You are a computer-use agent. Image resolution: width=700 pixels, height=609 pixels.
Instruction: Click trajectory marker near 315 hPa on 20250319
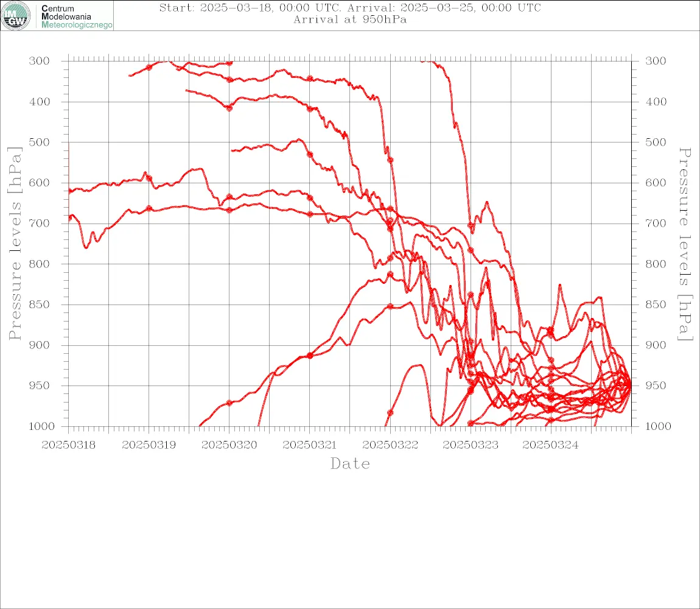tap(149, 68)
